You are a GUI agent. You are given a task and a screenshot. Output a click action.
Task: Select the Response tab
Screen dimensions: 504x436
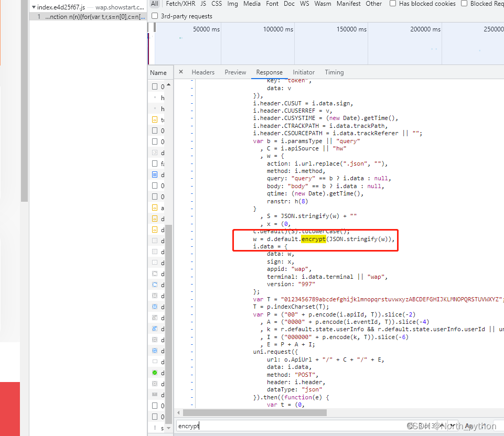(270, 72)
